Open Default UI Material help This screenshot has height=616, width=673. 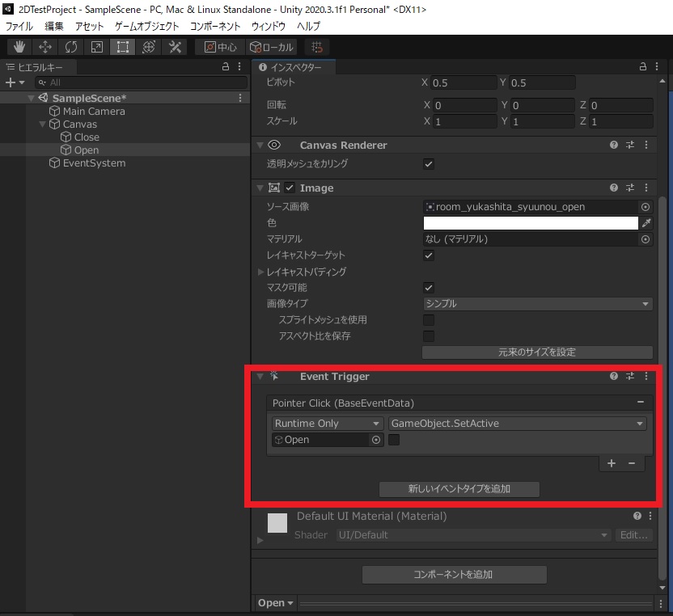[x=637, y=516]
